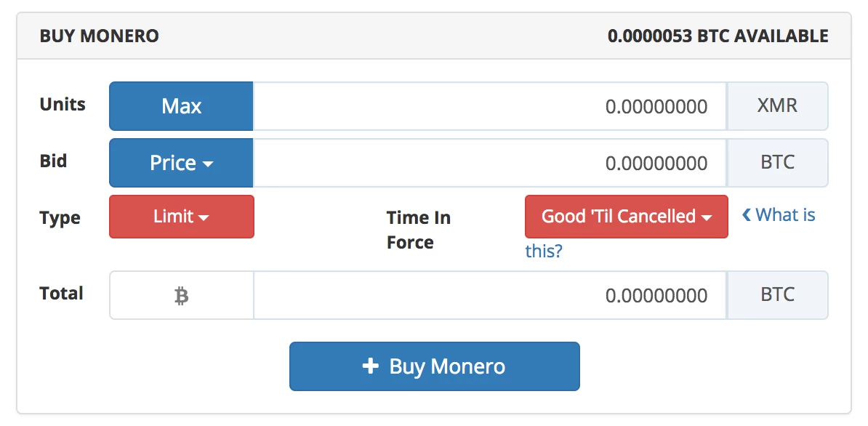Click the plus icon inside Buy Monero button
The height and width of the screenshot is (426, 868).
(x=373, y=366)
